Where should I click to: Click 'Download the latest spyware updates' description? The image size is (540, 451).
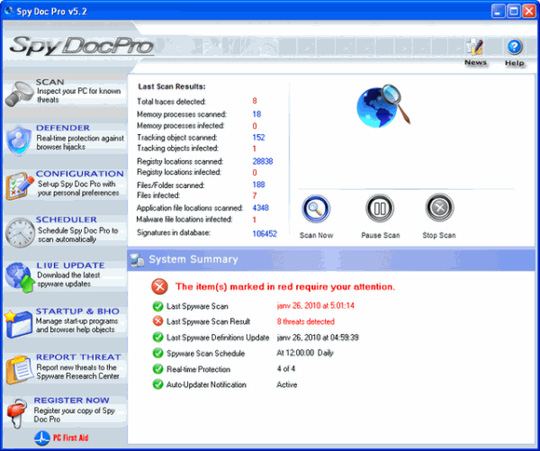pos(69,279)
